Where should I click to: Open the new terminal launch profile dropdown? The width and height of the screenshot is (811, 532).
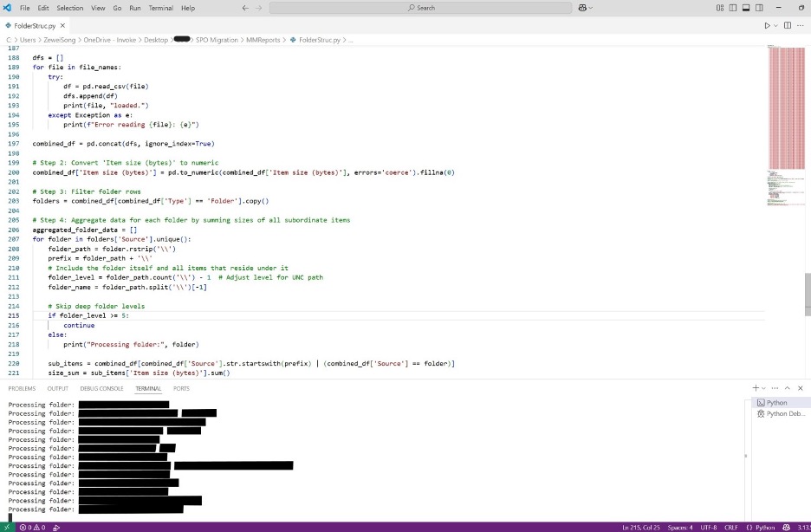tap(763, 388)
